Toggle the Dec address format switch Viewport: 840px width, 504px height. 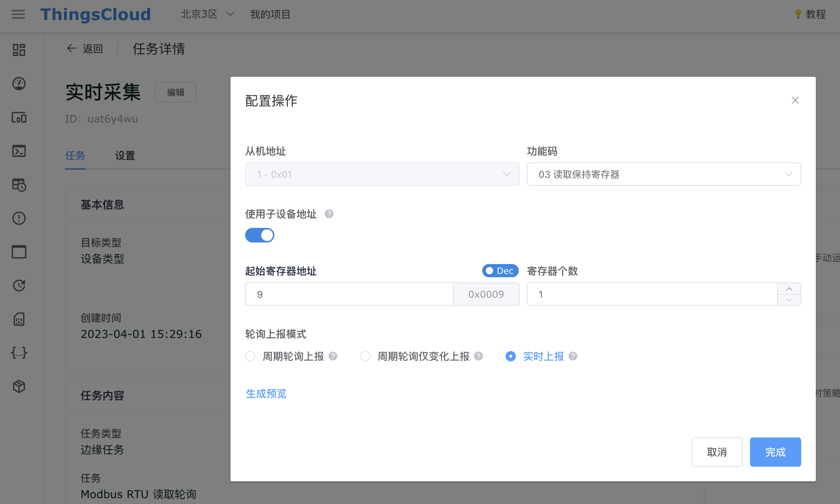[500, 271]
